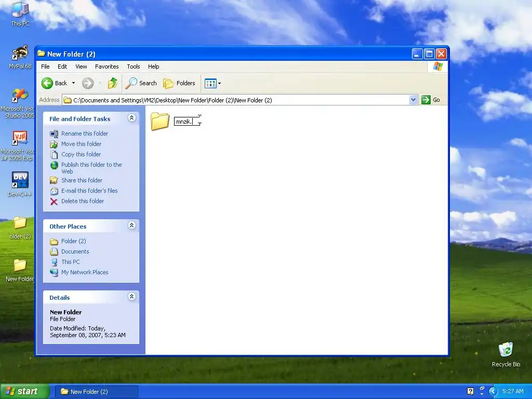Open the Favorites menu
Viewport: 532px width, 399px height.
[x=107, y=66]
